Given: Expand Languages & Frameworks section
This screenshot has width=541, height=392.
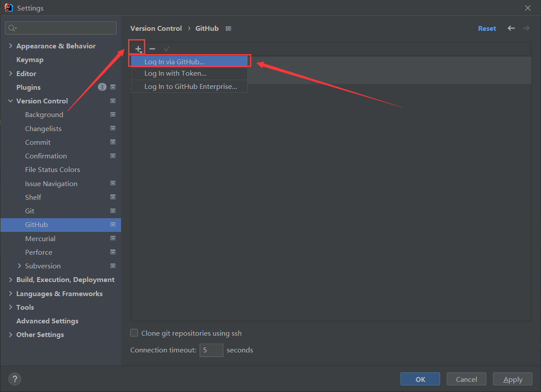Looking at the screenshot, I should pyautogui.click(x=11, y=293).
